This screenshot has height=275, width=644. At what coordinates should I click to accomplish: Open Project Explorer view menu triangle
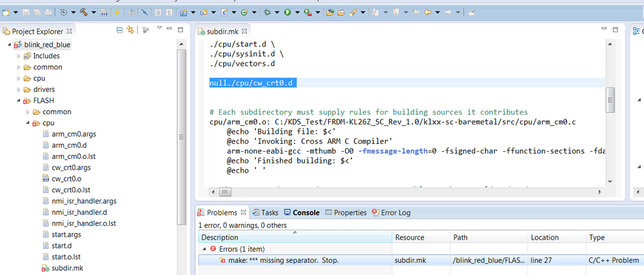(x=160, y=29)
